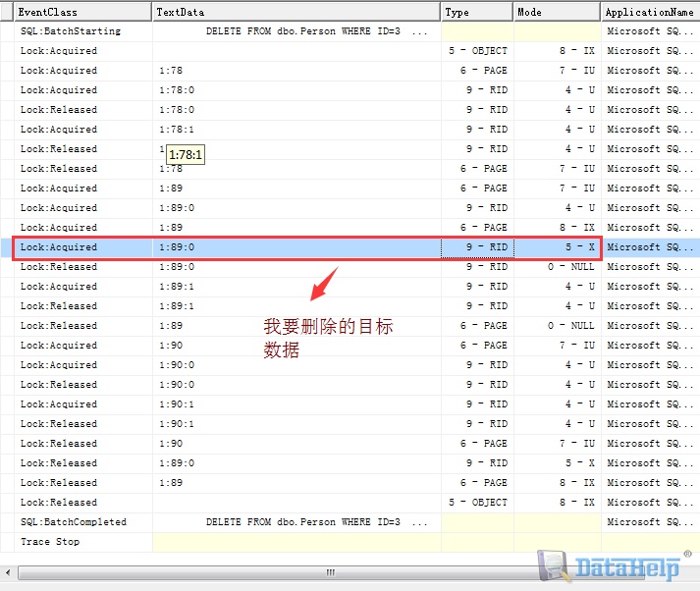Click '7 - IU' mode in Lock:Released 1:78 row

click(576, 169)
